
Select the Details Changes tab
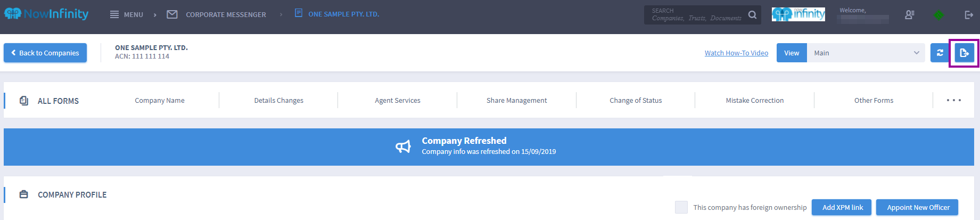[278, 100]
